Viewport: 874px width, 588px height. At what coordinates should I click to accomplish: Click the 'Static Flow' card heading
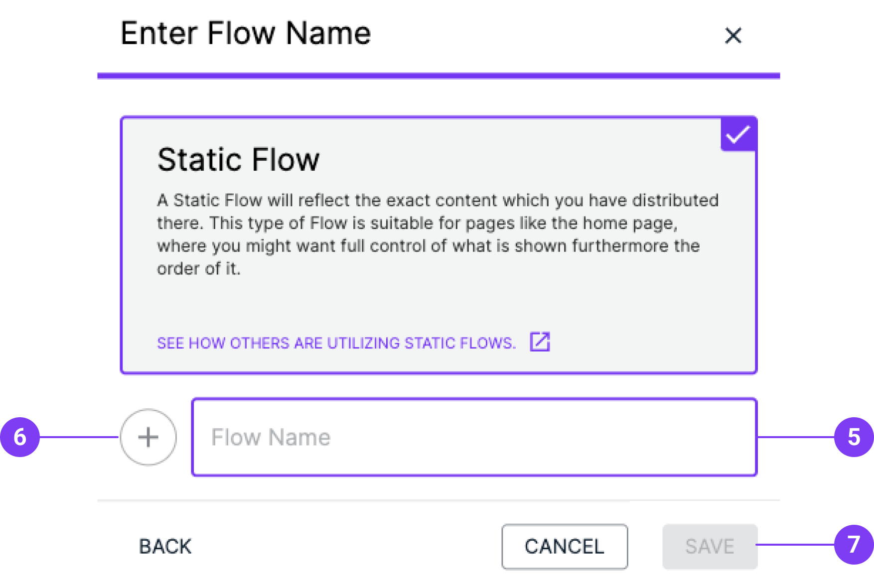point(238,160)
